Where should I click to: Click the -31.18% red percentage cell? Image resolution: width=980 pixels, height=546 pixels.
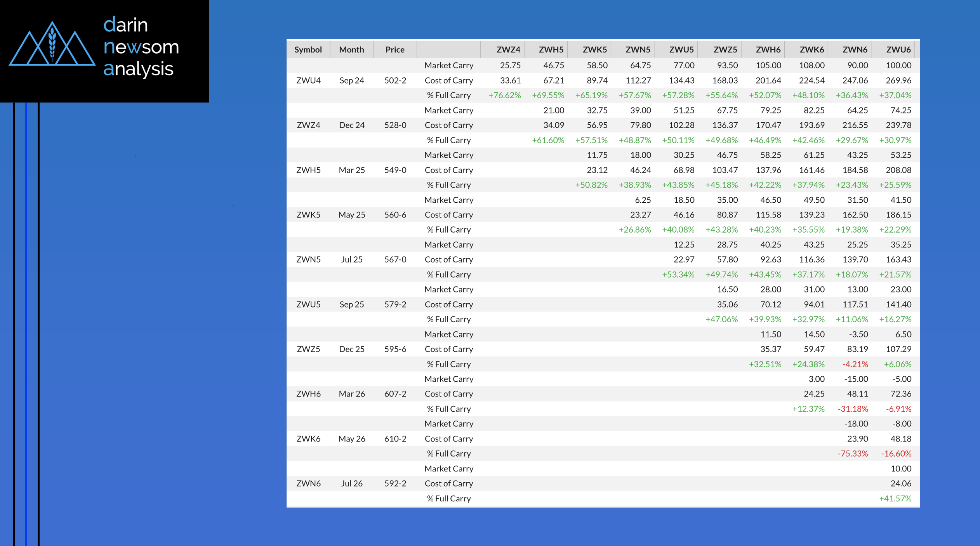coord(853,409)
